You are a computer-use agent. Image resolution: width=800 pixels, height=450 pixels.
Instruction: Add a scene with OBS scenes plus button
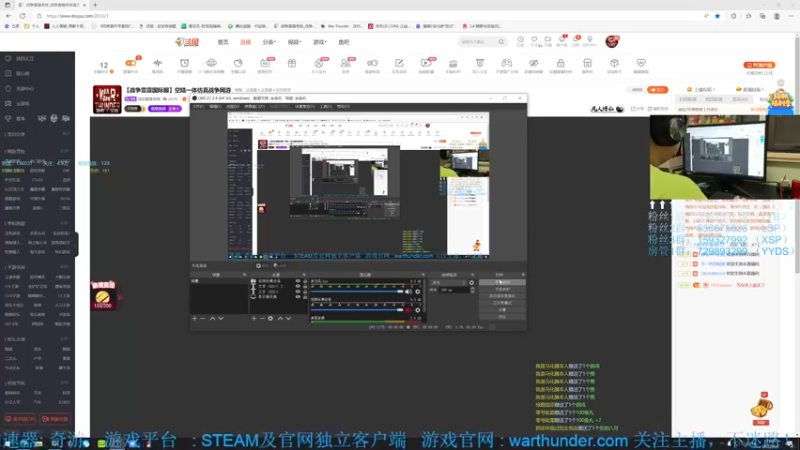point(194,318)
